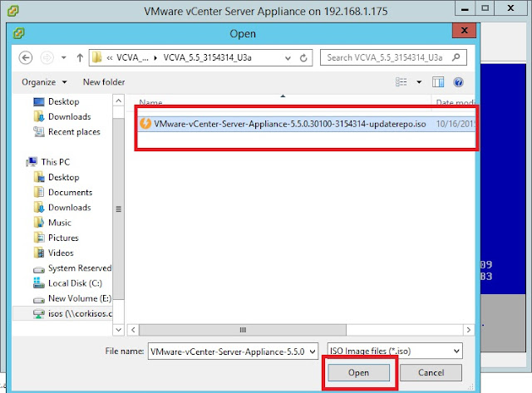Click the Back navigation arrow
The height and width of the screenshot is (393, 532).
coord(26,57)
